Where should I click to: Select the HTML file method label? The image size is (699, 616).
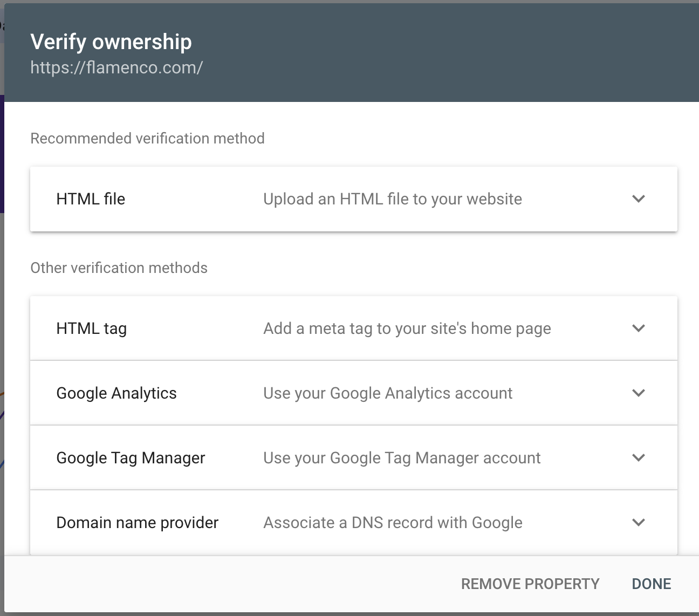pyautogui.click(x=91, y=199)
